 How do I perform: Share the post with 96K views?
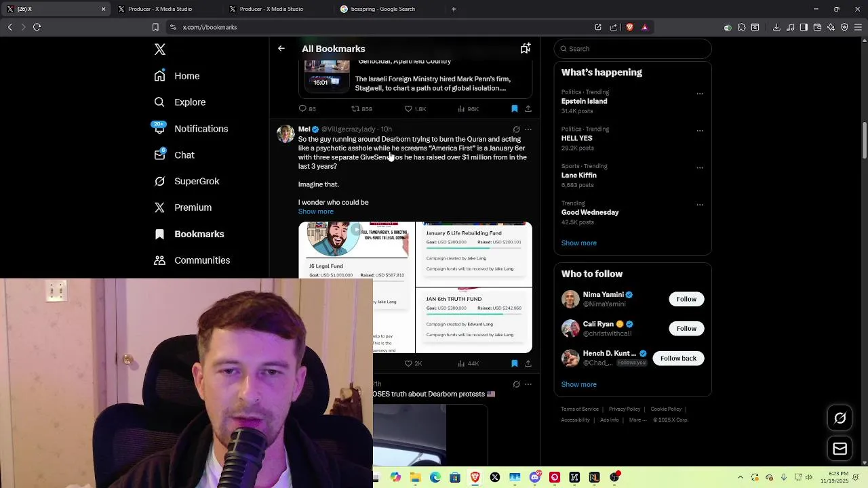click(528, 109)
